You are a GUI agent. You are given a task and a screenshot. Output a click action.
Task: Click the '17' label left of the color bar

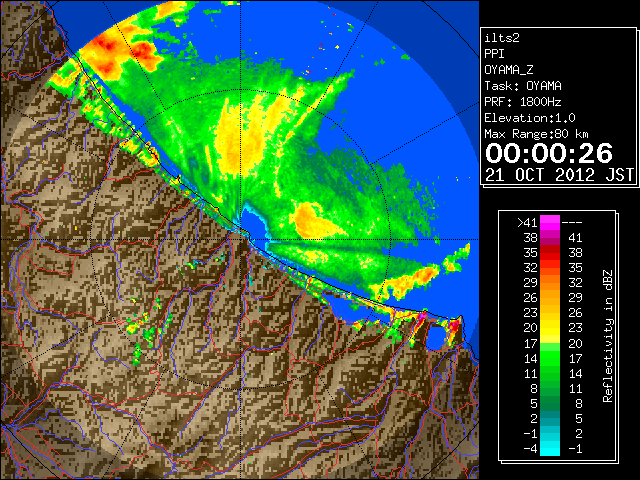tap(531, 344)
